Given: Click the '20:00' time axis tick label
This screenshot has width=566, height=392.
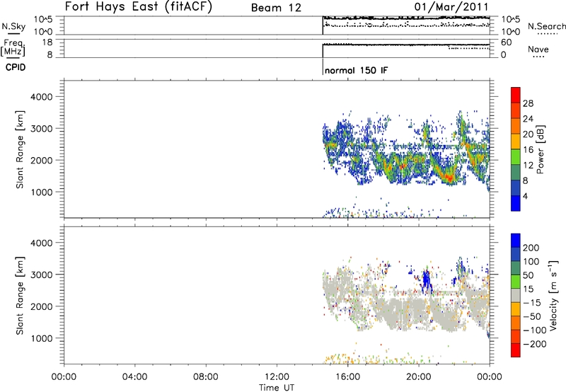Looking at the screenshot, I should (x=419, y=377).
